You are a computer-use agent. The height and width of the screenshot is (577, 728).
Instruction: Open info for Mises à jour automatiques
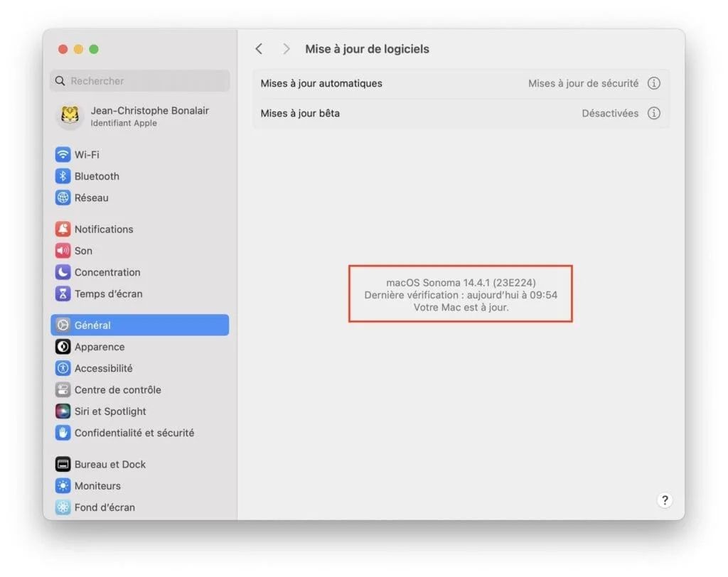point(654,83)
